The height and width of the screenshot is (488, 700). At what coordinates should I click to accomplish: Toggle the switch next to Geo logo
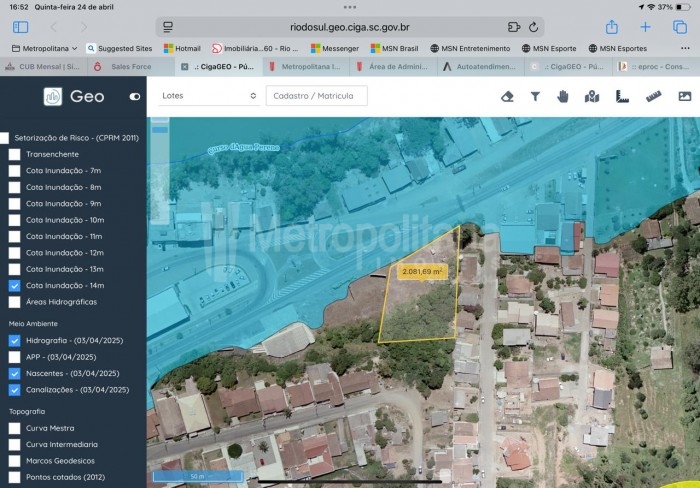[136, 96]
